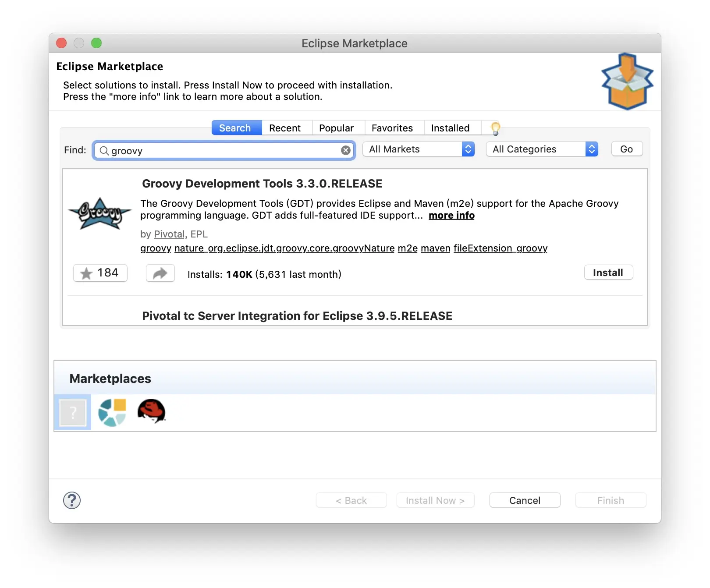Install Groovy Development Tools
The height and width of the screenshot is (588, 710).
[608, 273]
